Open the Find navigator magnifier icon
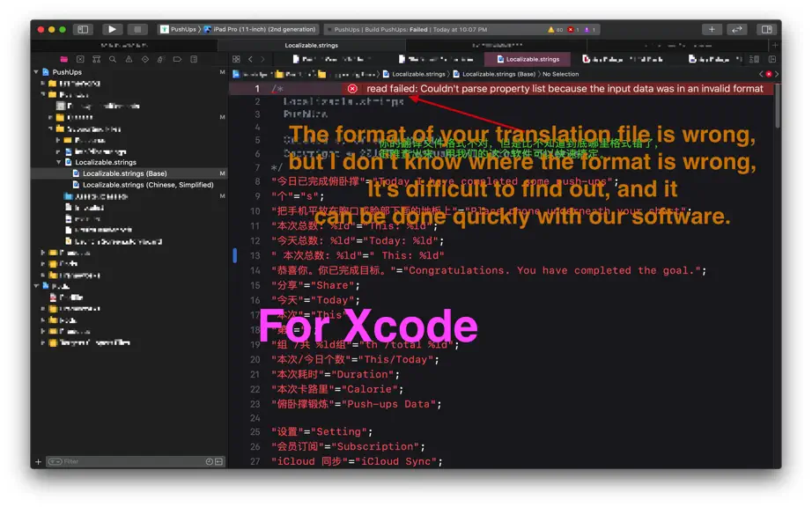 (113, 60)
